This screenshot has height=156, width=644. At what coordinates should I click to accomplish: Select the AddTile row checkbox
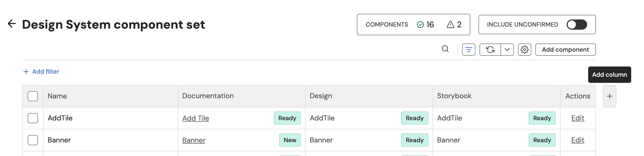point(33,118)
